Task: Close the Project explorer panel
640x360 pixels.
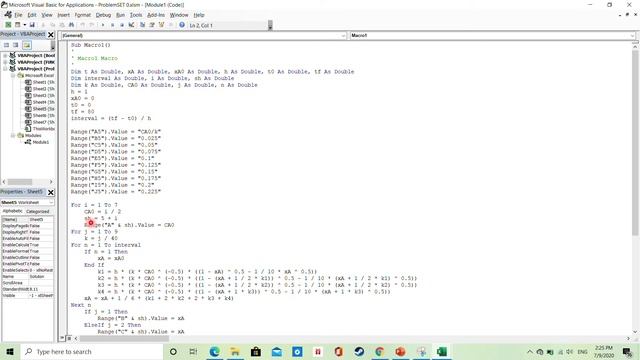Action: tap(51, 35)
